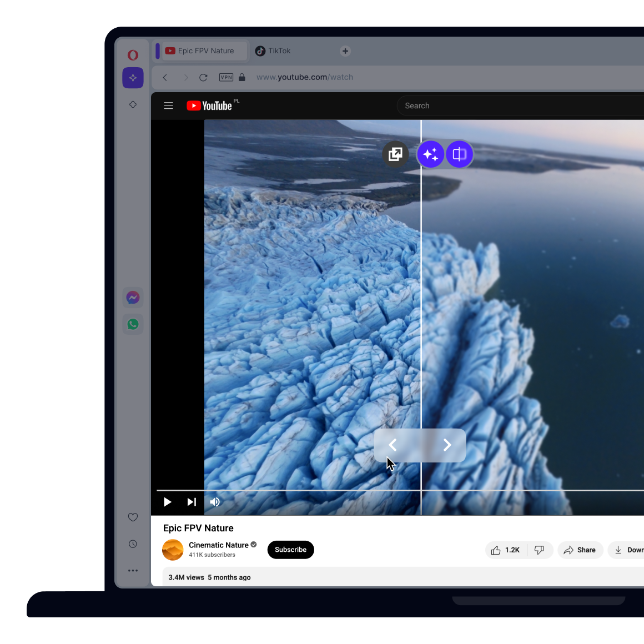Screen dimensions: 644x644
Task: Share the video
Action: 580,550
